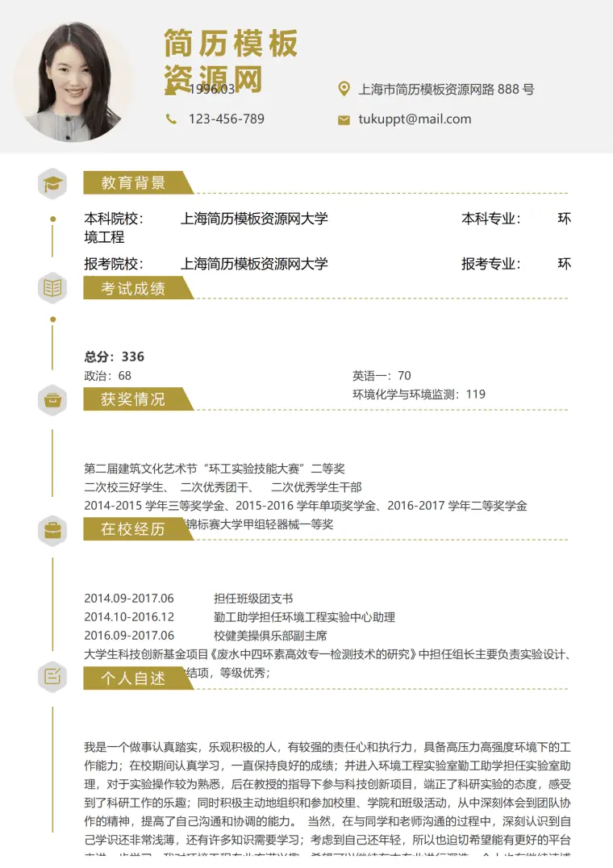This screenshot has width=613, height=868.
Task: Click the 二次优秀团干 text
Action: coord(217,487)
